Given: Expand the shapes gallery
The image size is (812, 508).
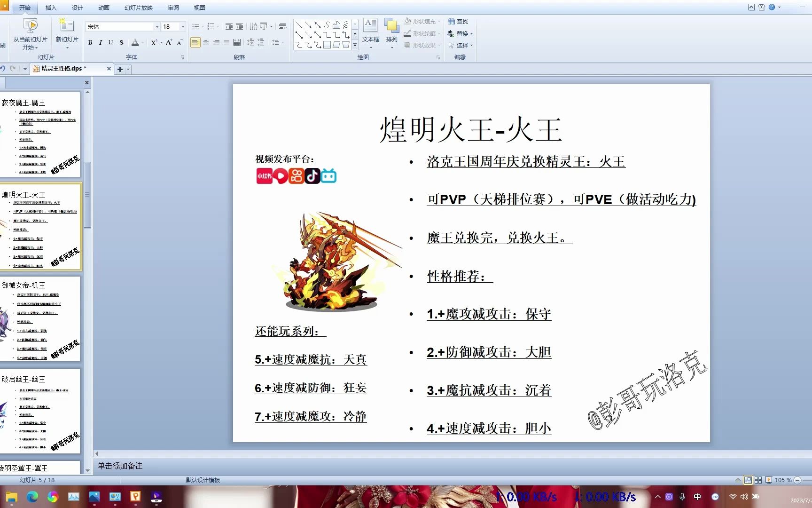Looking at the screenshot, I should (355, 45).
